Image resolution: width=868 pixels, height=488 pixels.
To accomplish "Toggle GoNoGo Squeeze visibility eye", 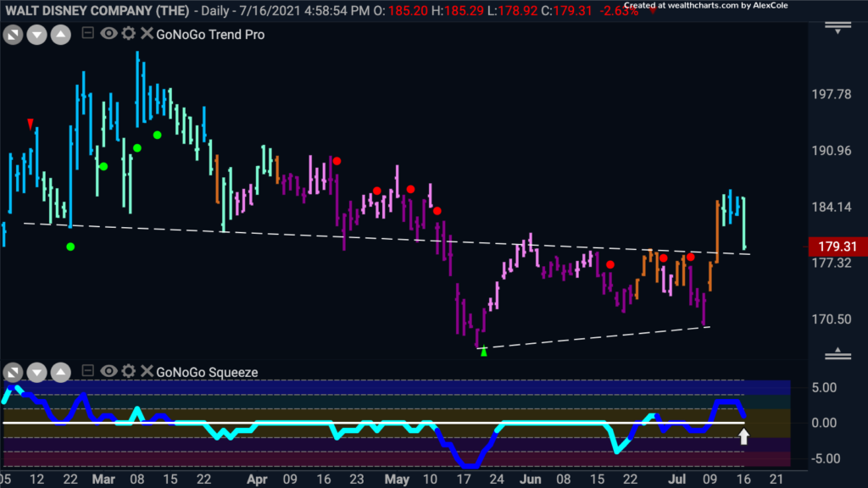I will 108,371.
